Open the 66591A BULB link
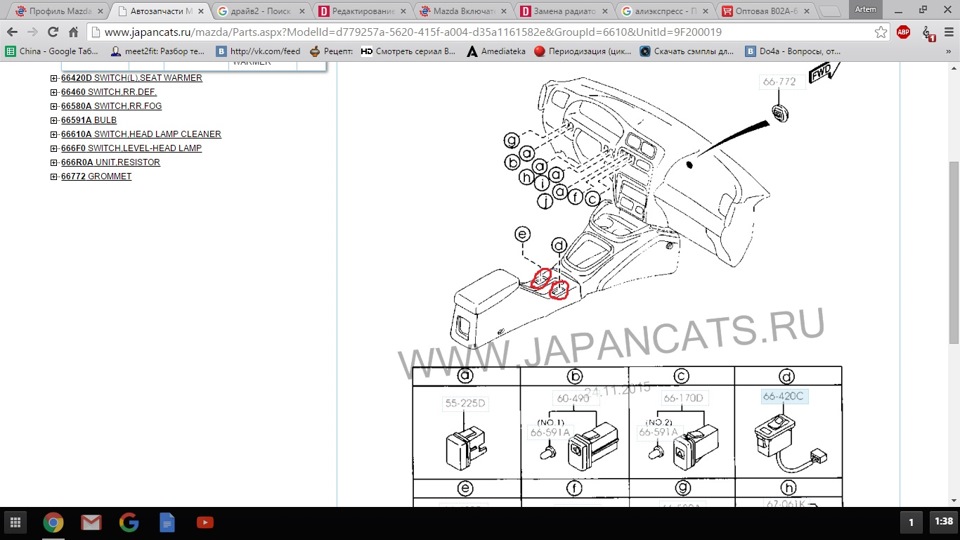Screen dimensions: 960x540 click(89, 120)
